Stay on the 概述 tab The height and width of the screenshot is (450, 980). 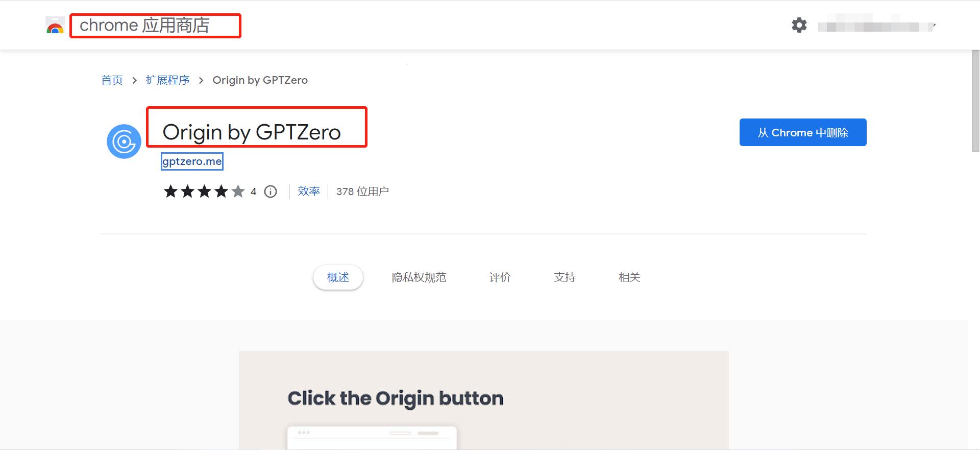point(337,277)
